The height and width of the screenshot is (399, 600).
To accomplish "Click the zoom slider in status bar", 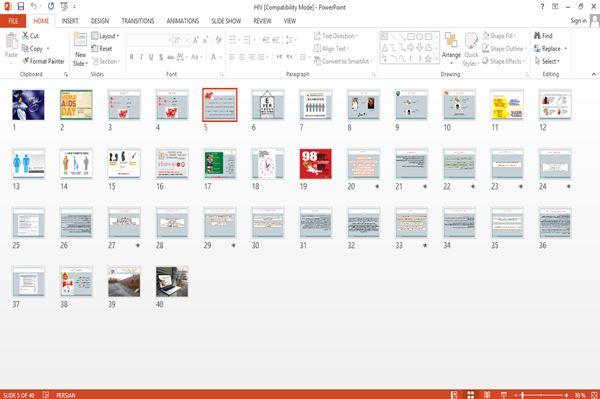I will coord(540,395).
